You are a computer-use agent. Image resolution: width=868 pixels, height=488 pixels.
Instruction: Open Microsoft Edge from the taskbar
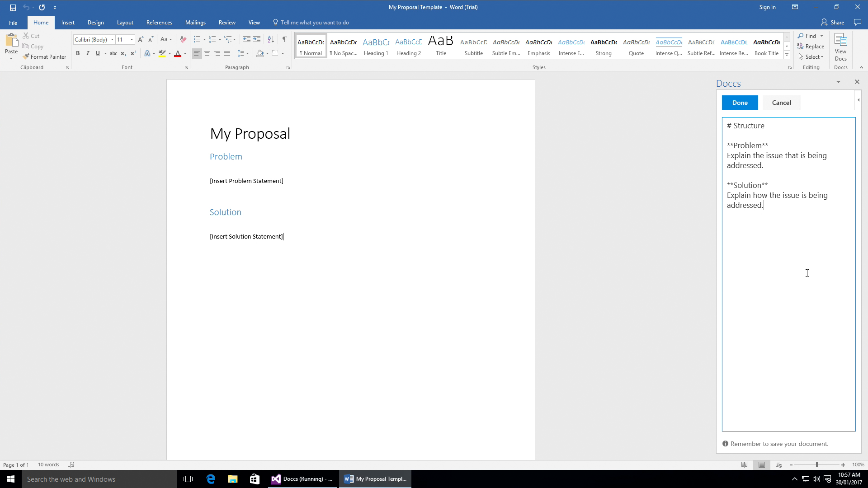211,479
